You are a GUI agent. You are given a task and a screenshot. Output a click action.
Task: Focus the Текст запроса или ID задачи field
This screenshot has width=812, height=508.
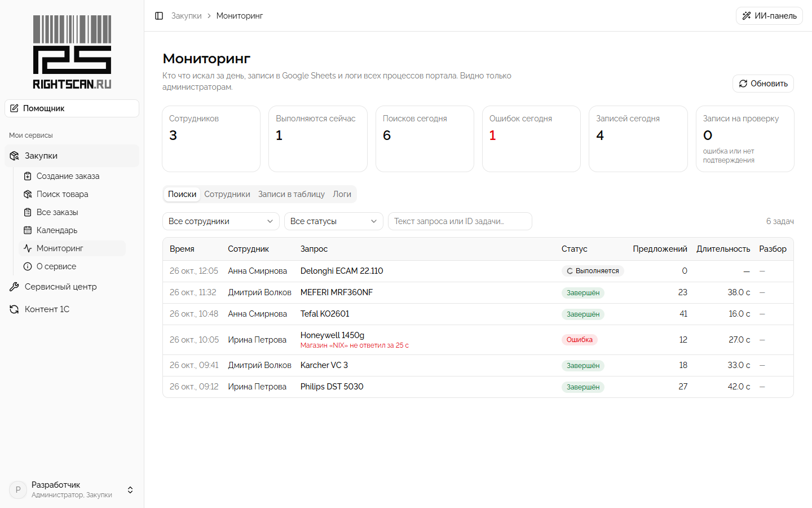click(x=460, y=221)
